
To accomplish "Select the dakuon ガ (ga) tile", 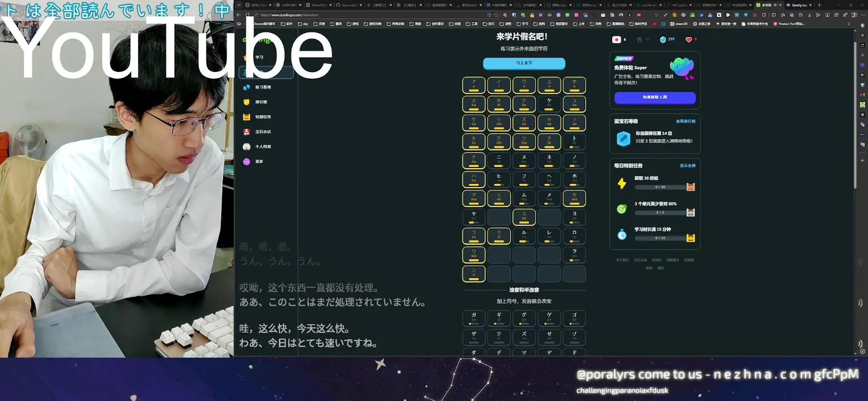I will (474, 318).
